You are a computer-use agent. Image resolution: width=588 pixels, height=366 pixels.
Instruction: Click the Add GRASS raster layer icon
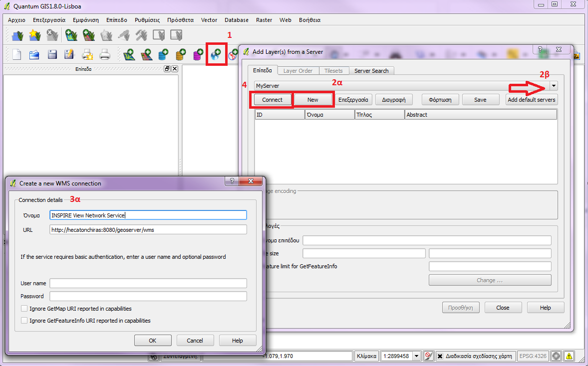[x=88, y=35]
